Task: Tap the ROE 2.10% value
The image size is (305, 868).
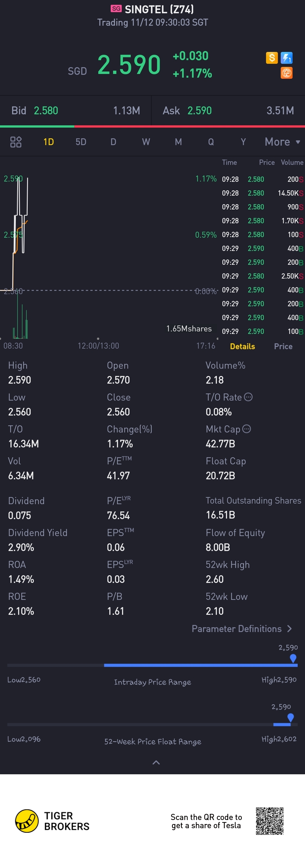Action: point(21,611)
